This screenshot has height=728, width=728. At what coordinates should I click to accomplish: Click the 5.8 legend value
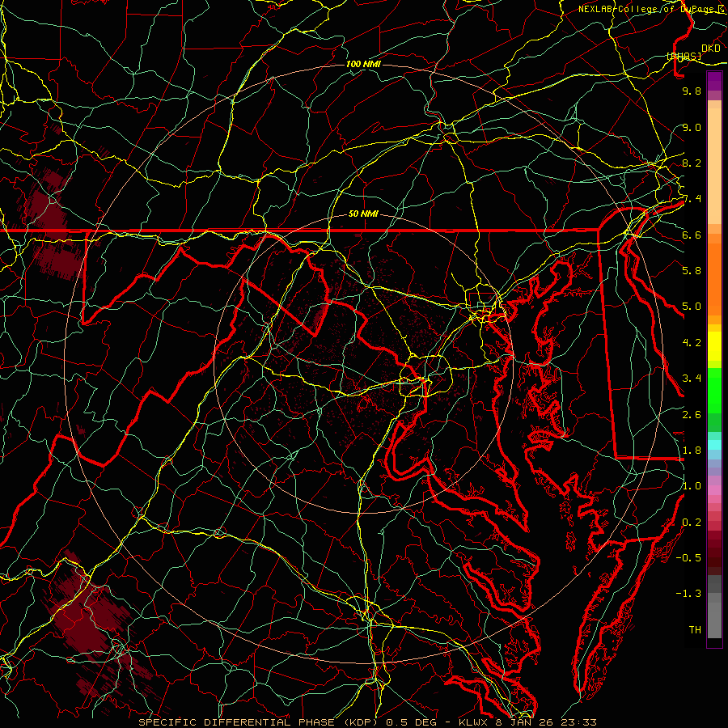point(692,271)
